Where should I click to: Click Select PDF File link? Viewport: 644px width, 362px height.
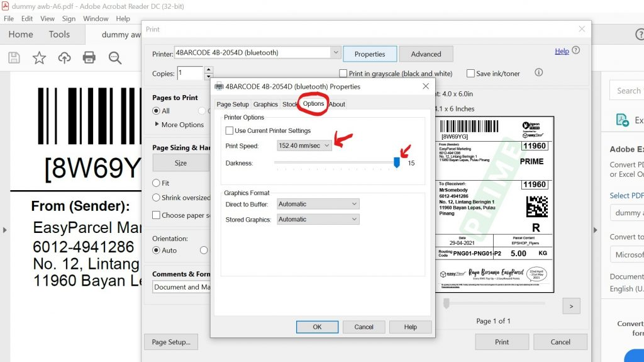627,195
